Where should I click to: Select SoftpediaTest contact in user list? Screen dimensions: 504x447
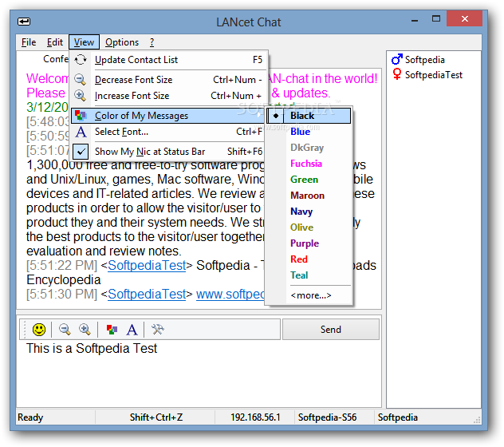(x=434, y=75)
